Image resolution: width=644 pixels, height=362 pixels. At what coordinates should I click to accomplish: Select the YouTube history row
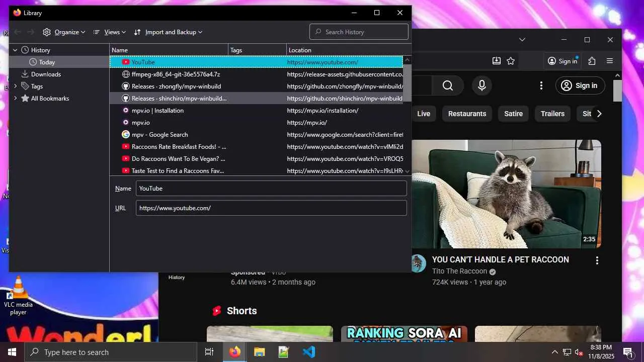point(256,62)
